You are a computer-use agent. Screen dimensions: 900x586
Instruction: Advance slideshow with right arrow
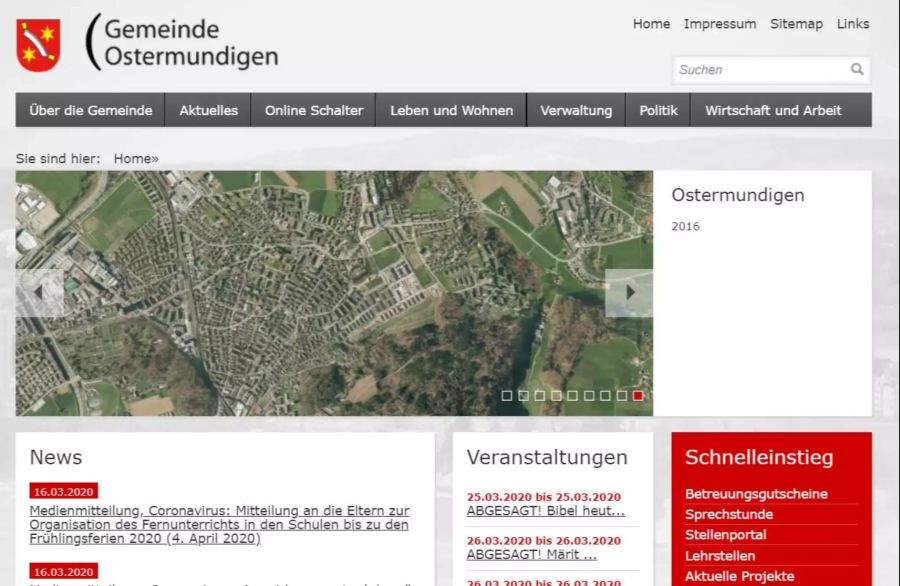point(629,293)
